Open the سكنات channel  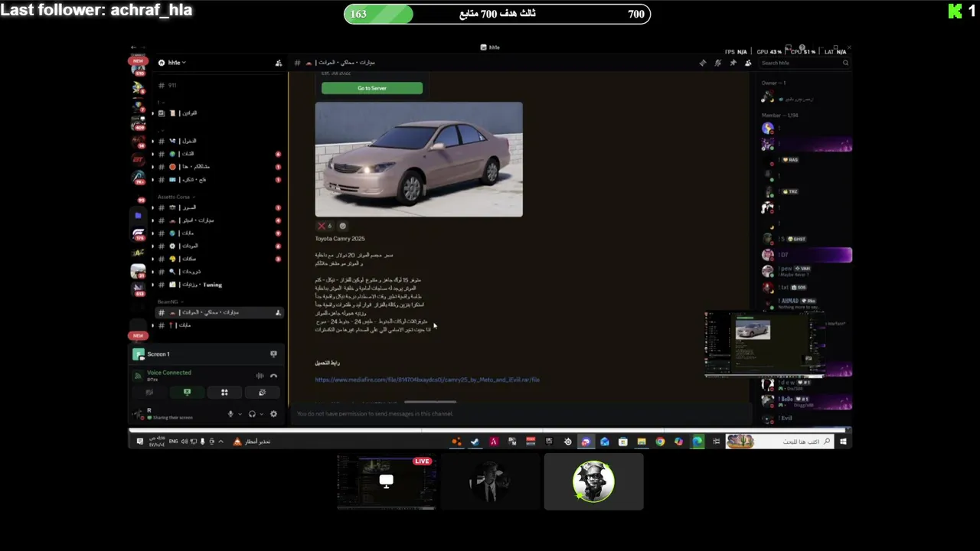pos(218,259)
